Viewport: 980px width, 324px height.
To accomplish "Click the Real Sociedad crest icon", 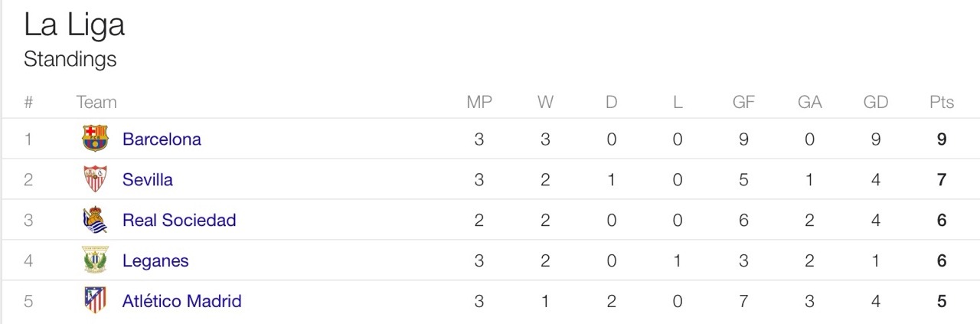I will point(96,220).
